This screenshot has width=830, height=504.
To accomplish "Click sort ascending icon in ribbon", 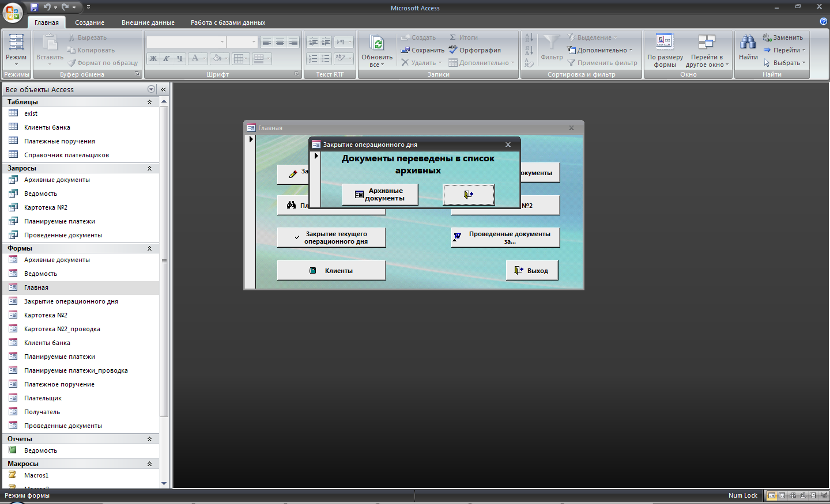I will [529, 37].
